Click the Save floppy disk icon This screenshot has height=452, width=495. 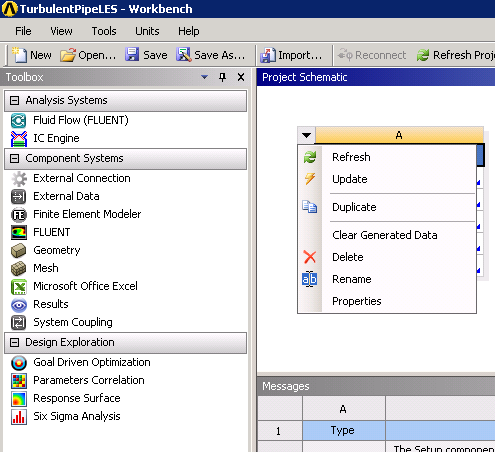132,55
